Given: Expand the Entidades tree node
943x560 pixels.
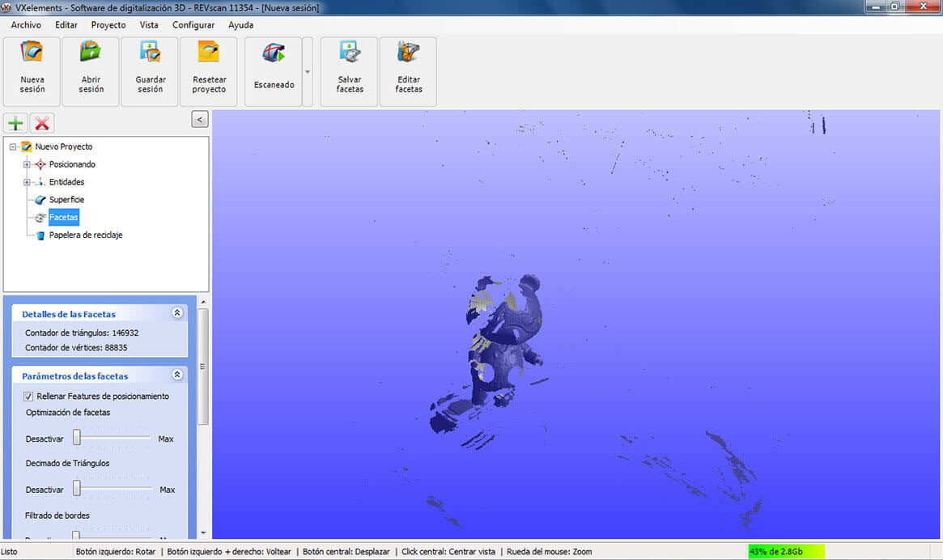Looking at the screenshot, I should (27, 181).
